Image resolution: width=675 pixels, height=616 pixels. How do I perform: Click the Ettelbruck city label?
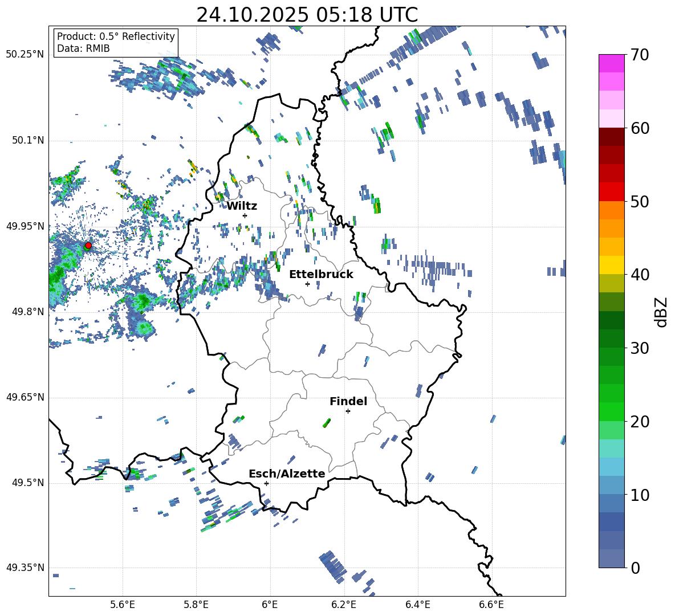coord(321,275)
